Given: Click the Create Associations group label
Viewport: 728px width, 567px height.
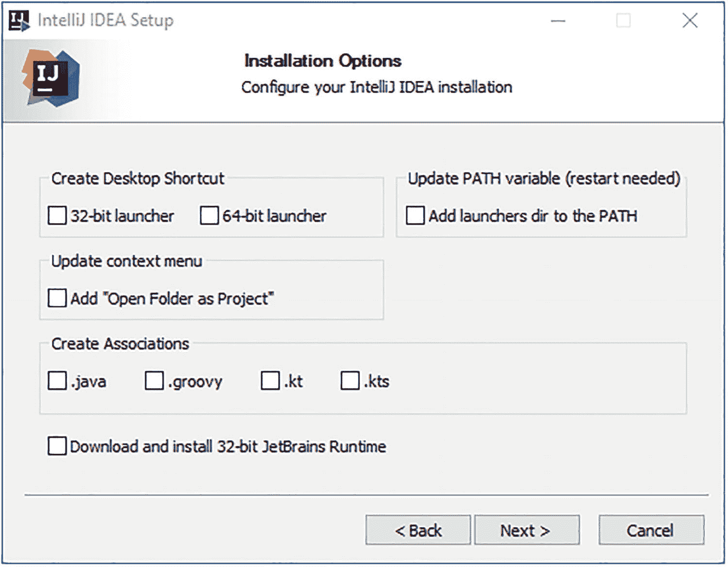Looking at the screenshot, I should tap(120, 344).
